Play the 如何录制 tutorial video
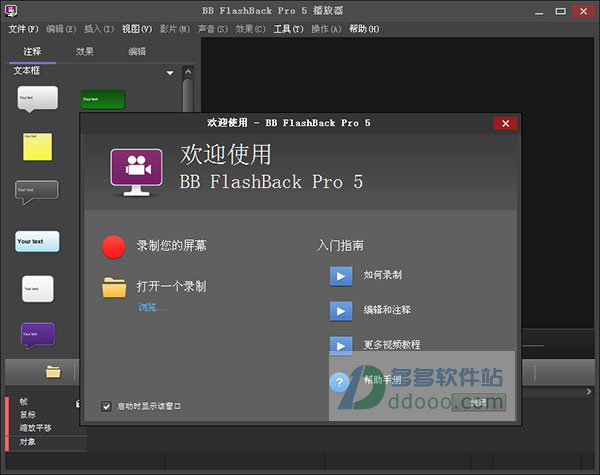Image resolution: width=600 pixels, height=475 pixels. click(x=341, y=276)
